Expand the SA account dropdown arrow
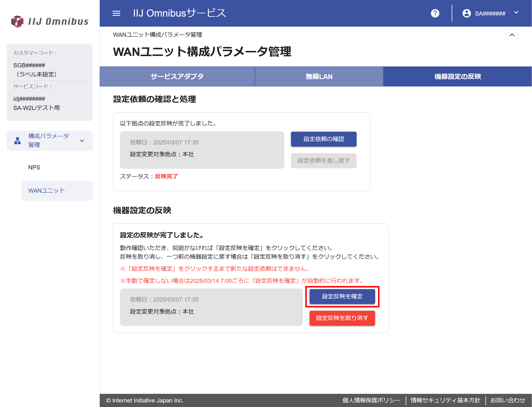This screenshot has height=407, width=532. tap(516, 13)
